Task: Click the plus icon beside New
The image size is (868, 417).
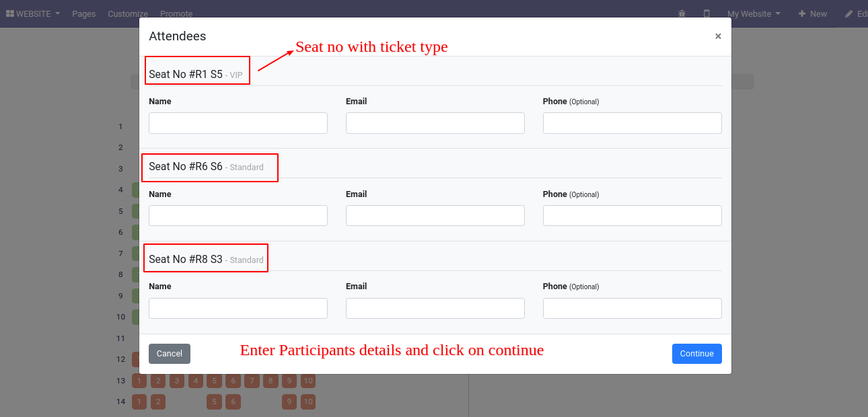Action: (x=801, y=13)
